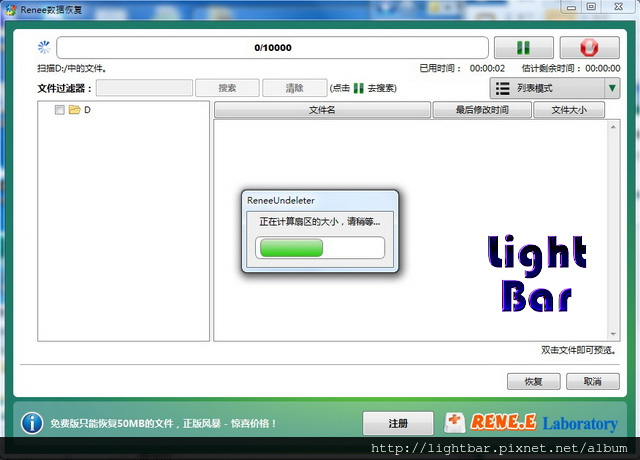Focus the 文件过滤器 filter input field
640x460 pixels.
point(144,88)
